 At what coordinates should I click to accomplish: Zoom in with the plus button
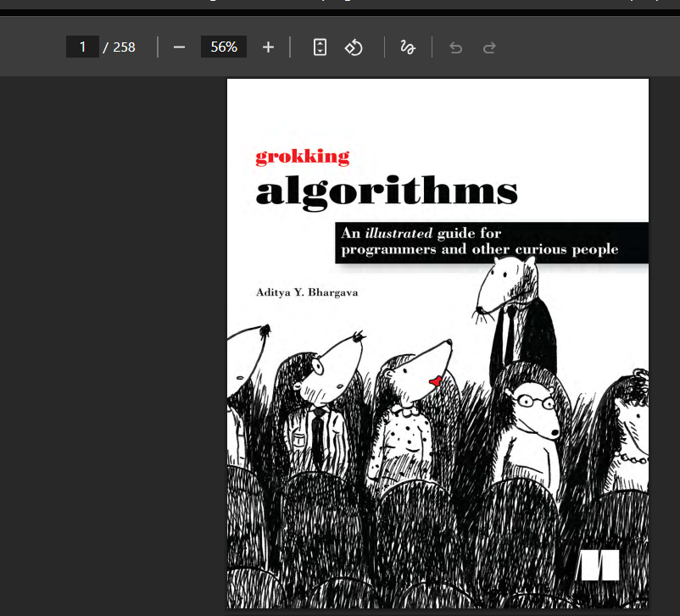[269, 47]
